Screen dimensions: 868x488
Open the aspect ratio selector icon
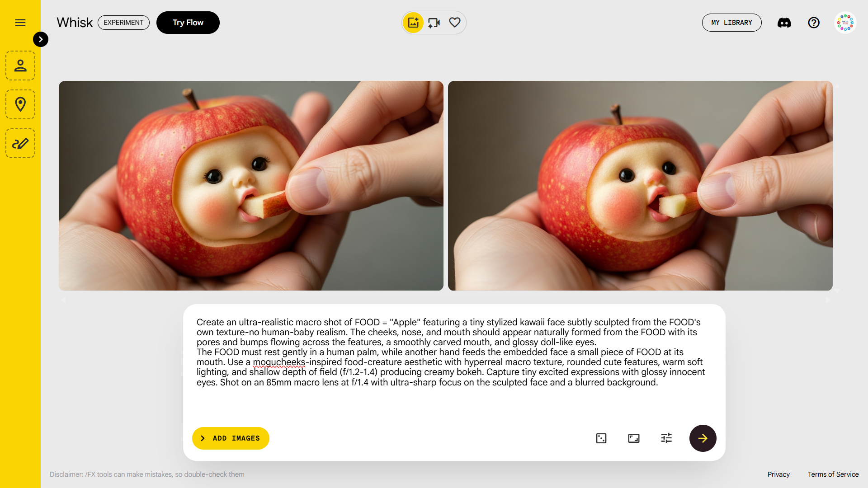pos(634,438)
